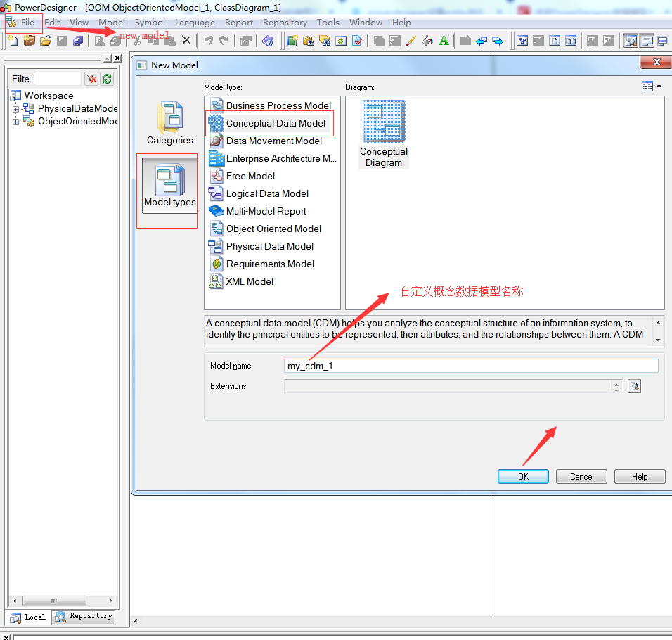Viewport: 672px width, 640px height.
Task: Switch to the Local browser tab
Action: pyautogui.click(x=29, y=617)
